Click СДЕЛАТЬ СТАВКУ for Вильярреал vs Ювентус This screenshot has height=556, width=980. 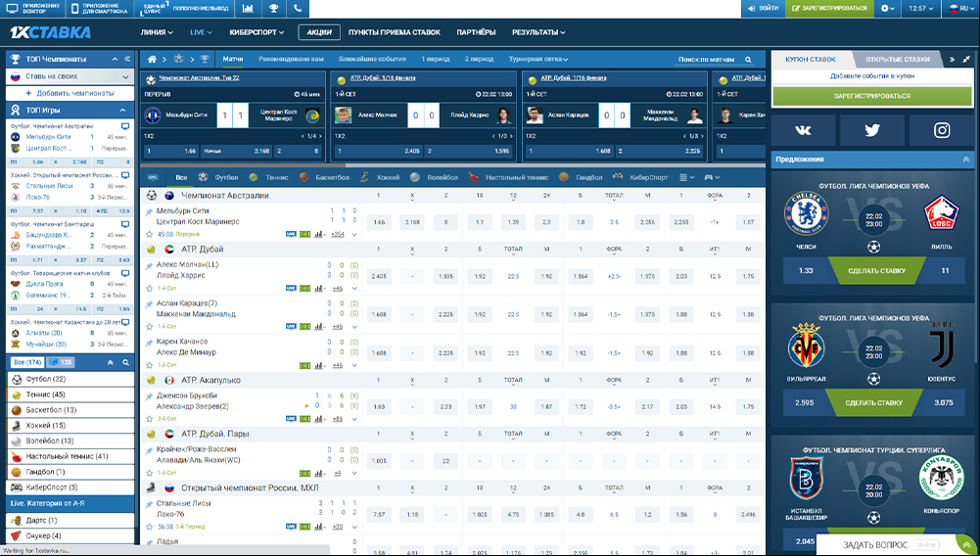click(873, 403)
